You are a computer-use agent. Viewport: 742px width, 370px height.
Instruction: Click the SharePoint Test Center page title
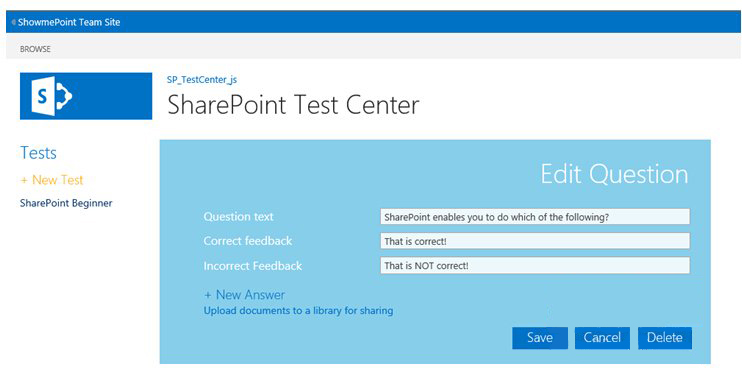(293, 105)
